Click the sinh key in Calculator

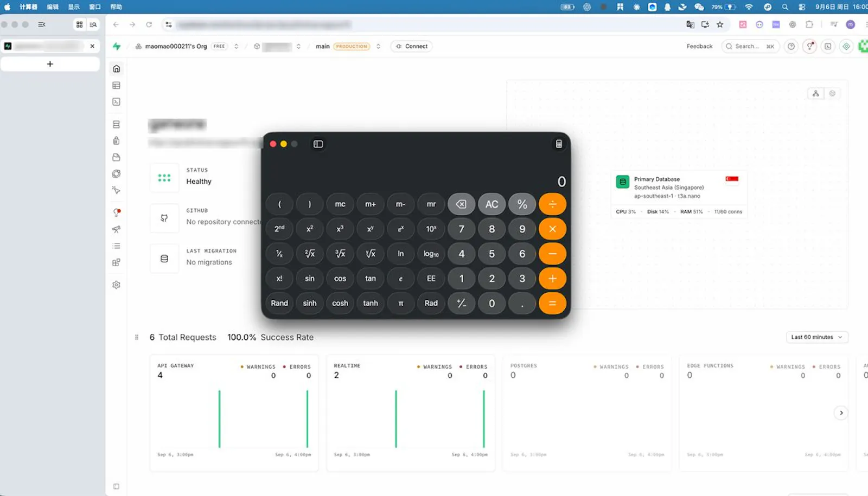(x=309, y=303)
